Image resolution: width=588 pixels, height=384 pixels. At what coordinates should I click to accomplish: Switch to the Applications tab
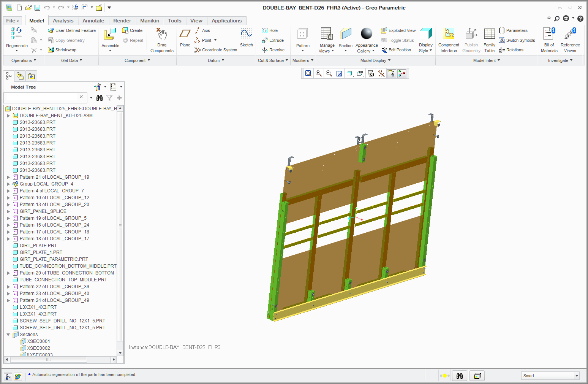226,21
